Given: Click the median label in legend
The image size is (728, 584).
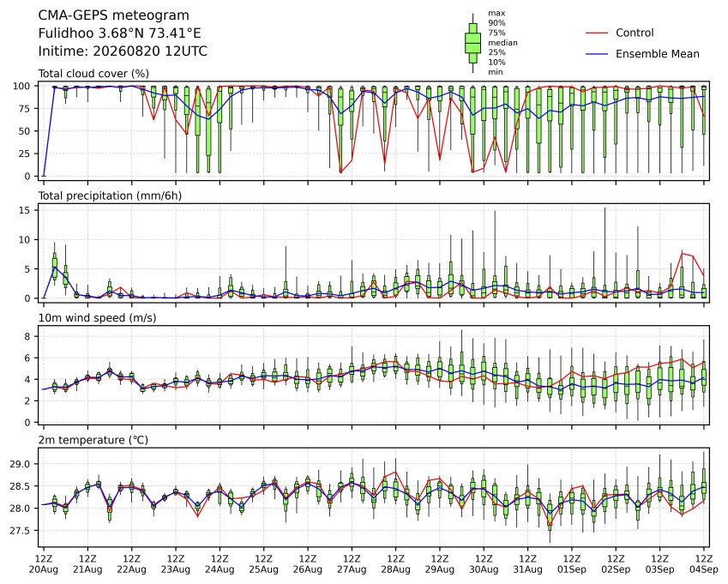Looking at the screenshot, I should [x=502, y=43].
